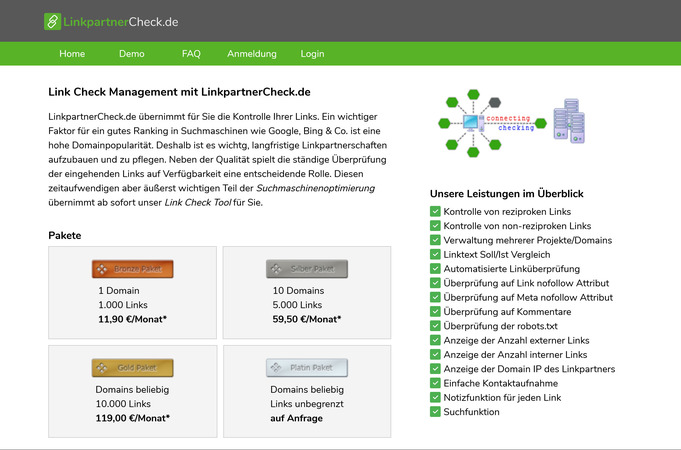This screenshot has width=681, height=450.
Task: Select the Silber Paket button
Action: tap(307, 269)
